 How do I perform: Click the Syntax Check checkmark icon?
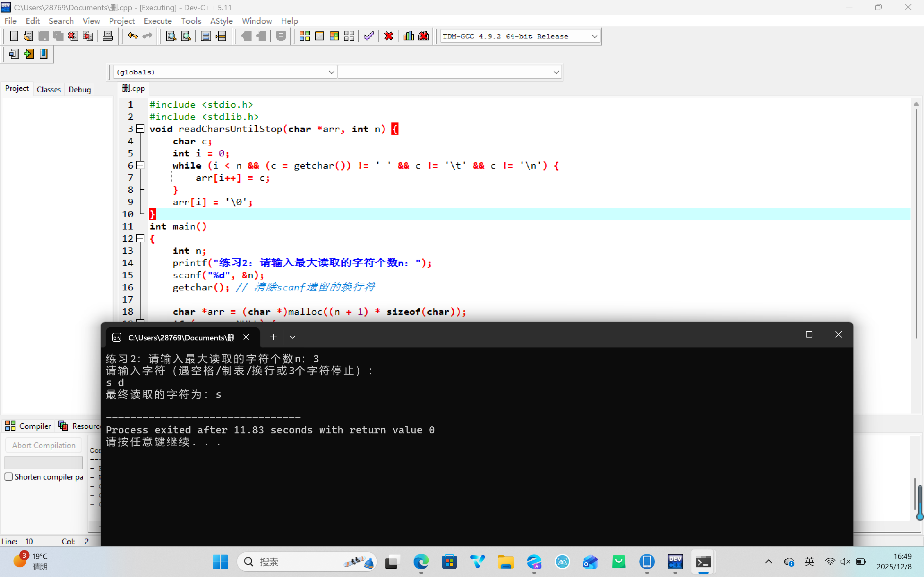pyautogui.click(x=368, y=36)
